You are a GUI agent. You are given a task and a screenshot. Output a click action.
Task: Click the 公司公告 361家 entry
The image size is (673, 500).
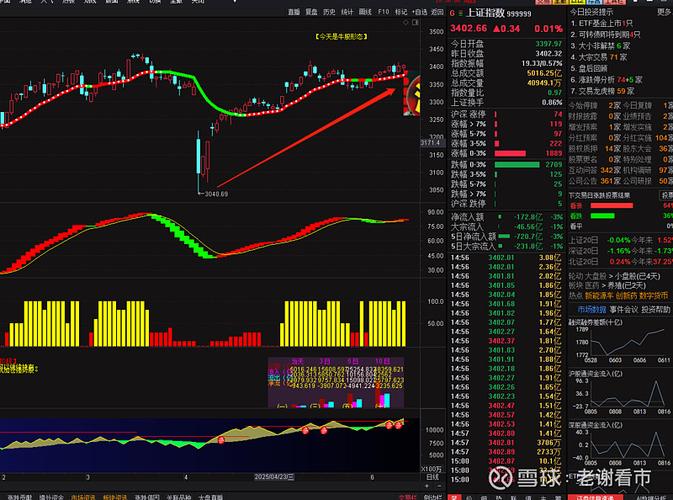594,181
